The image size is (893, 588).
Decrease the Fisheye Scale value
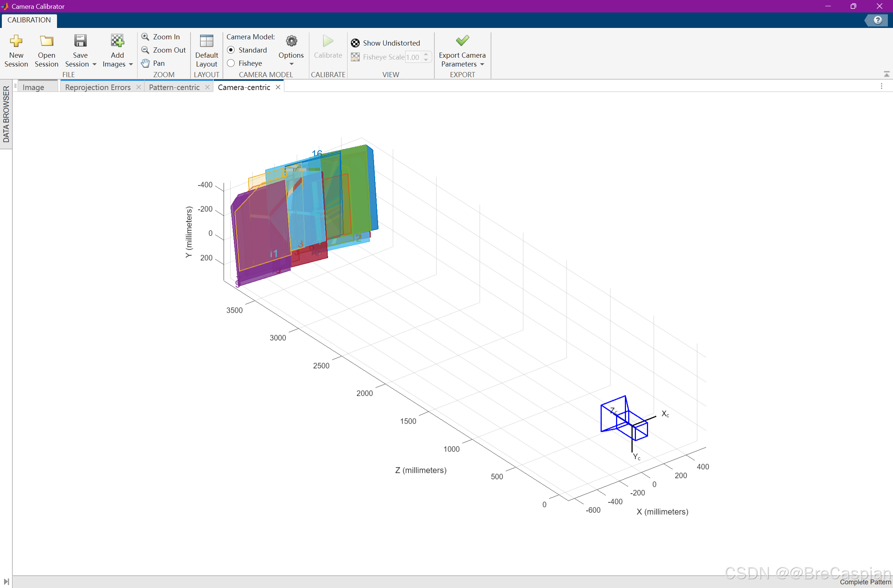(426, 60)
